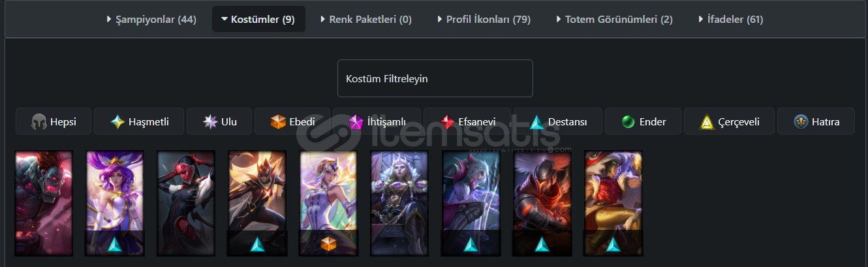Select the skin thumbnail with orange Ebedi badge
868x267 pixels.
coord(328,203)
